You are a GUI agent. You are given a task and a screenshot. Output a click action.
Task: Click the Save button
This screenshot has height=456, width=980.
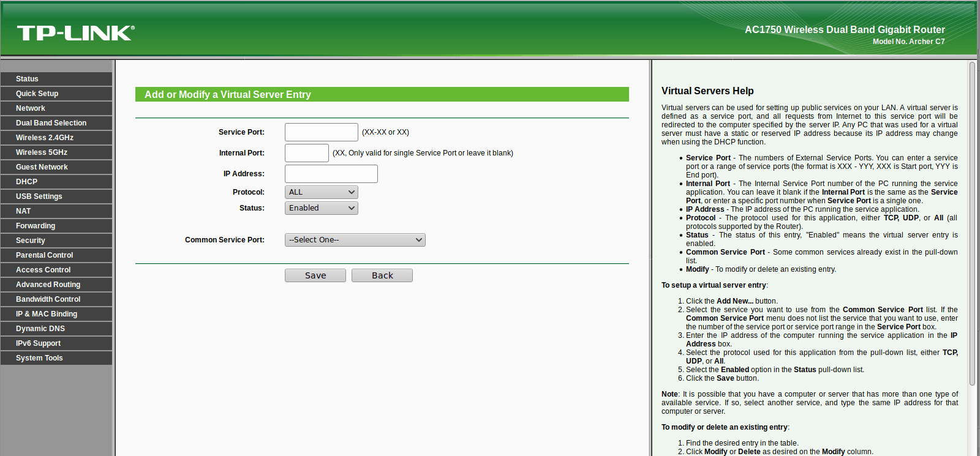coord(315,275)
